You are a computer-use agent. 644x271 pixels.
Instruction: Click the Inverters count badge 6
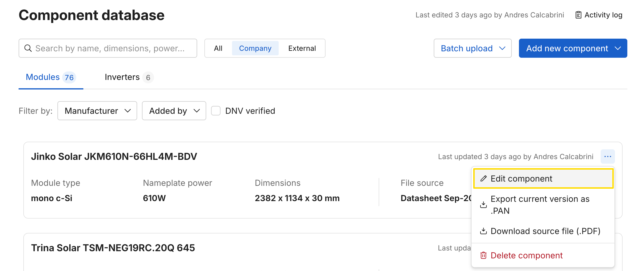[148, 77]
